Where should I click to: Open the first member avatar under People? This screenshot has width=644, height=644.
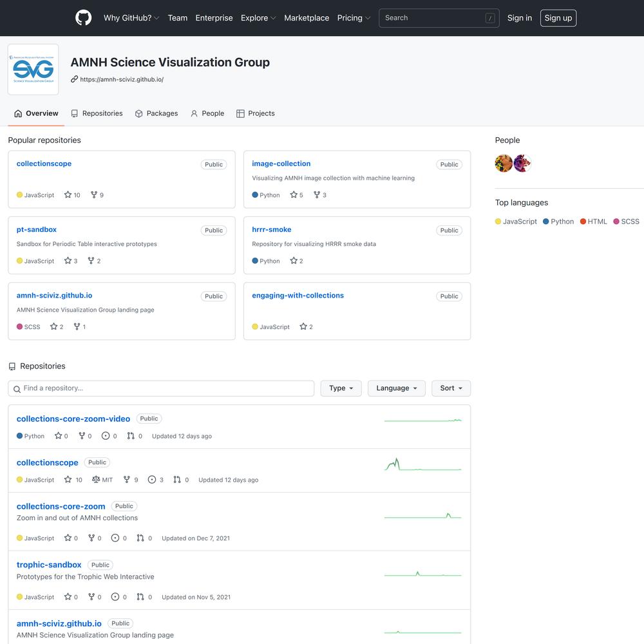click(504, 163)
